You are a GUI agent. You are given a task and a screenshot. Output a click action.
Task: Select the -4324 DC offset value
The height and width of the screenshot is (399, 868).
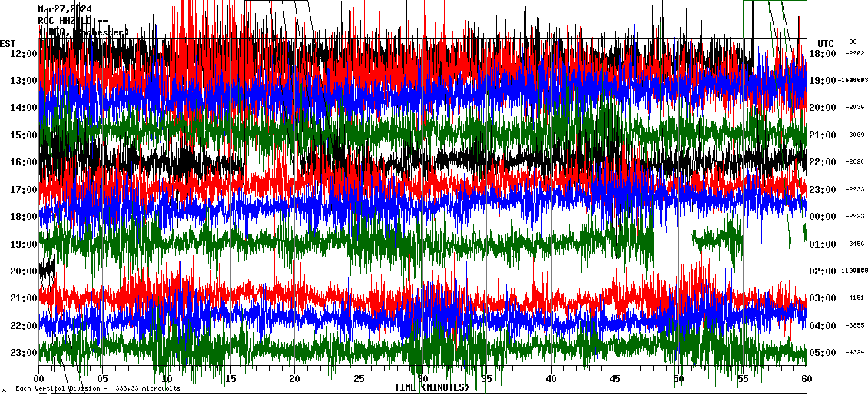pyautogui.click(x=855, y=353)
